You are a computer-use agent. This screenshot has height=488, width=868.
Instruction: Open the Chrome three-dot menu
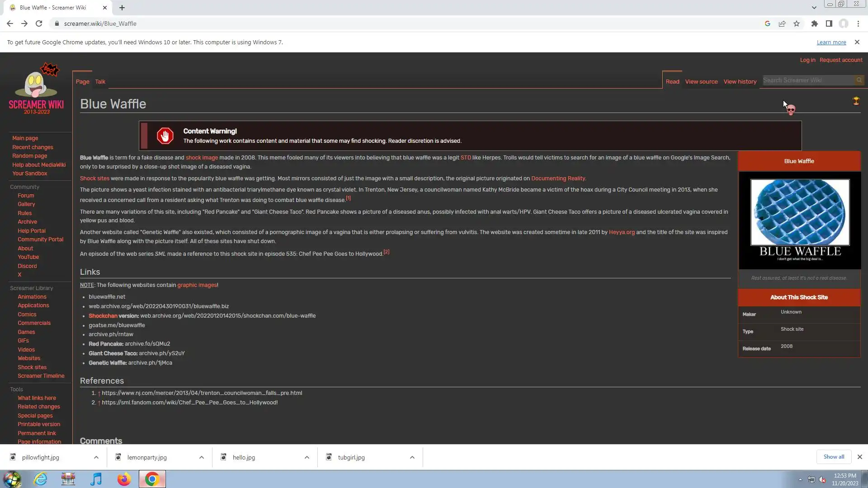click(858, 23)
